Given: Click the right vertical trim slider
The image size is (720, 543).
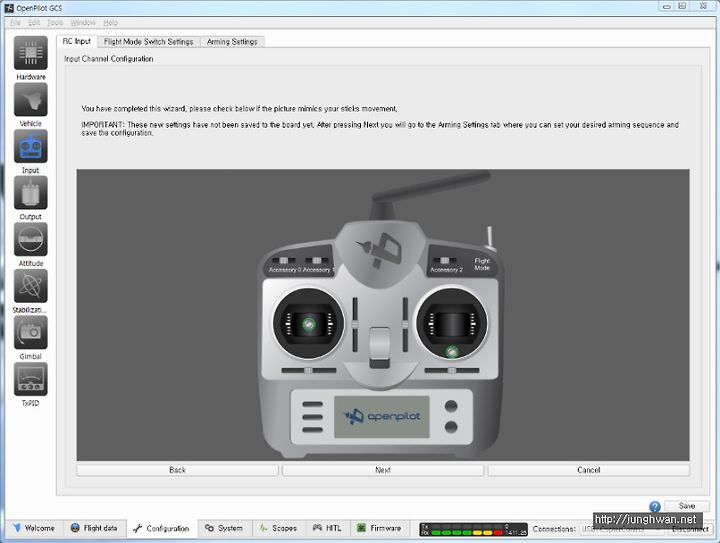Looking at the screenshot, I should 405,325.
